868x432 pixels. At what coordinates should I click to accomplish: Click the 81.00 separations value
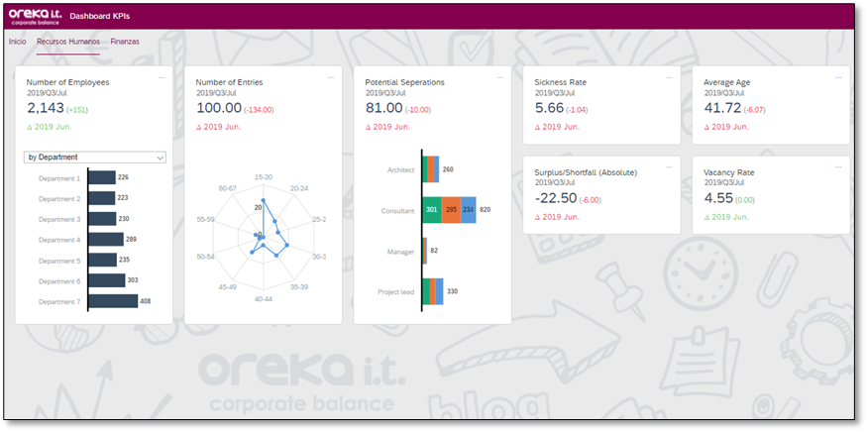point(383,109)
